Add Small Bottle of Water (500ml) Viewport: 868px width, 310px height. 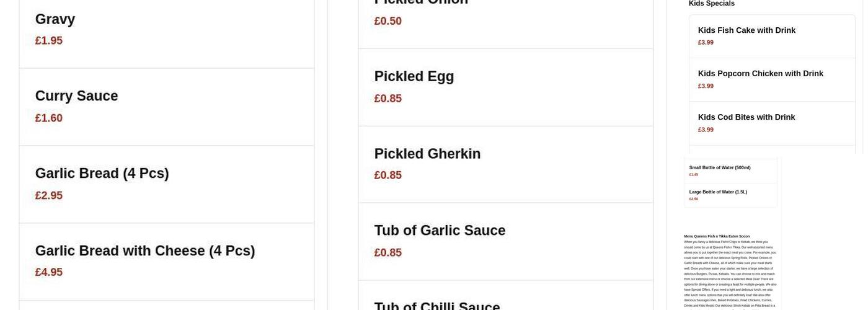(x=720, y=167)
